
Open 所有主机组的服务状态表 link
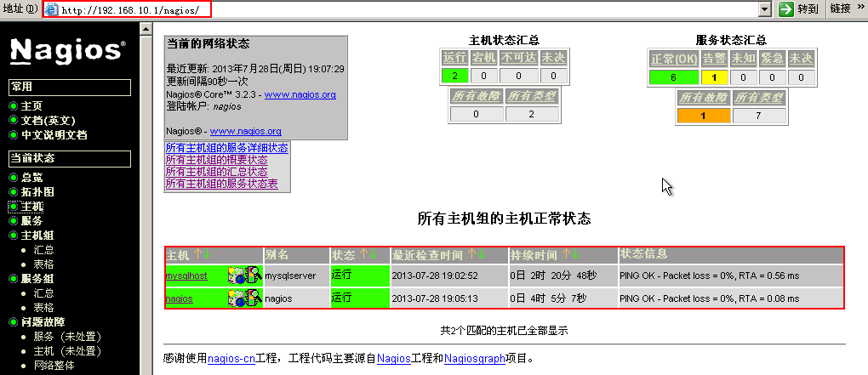(x=221, y=183)
